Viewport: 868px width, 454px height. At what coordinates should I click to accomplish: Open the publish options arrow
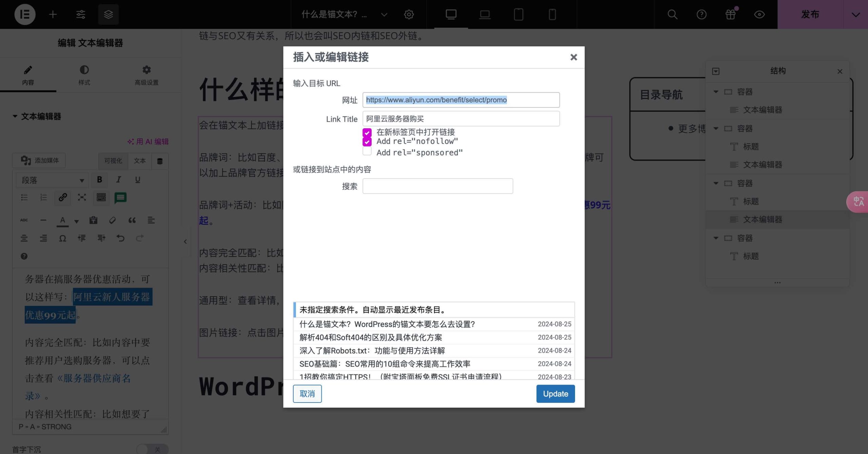click(856, 14)
